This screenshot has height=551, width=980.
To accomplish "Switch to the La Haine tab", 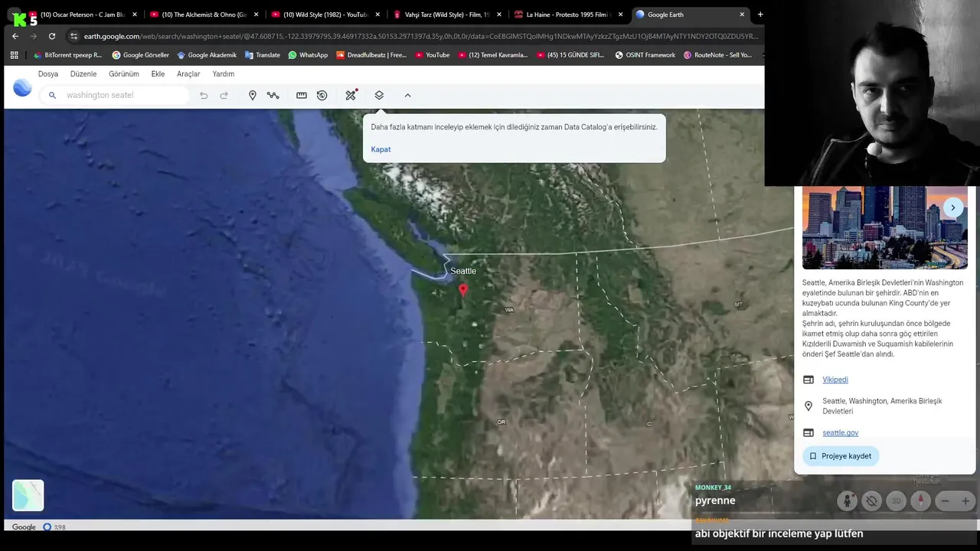I will point(568,15).
